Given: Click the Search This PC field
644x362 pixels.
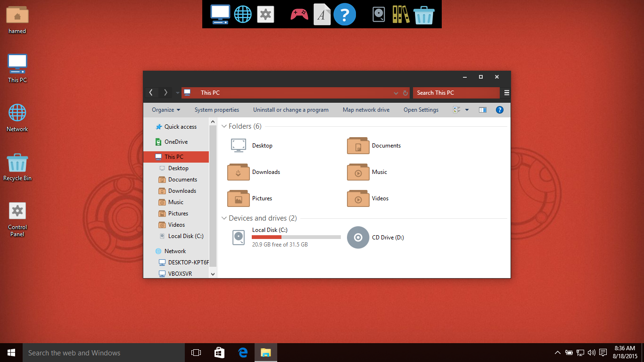Looking at the screenshot, I should coord(455,93).
